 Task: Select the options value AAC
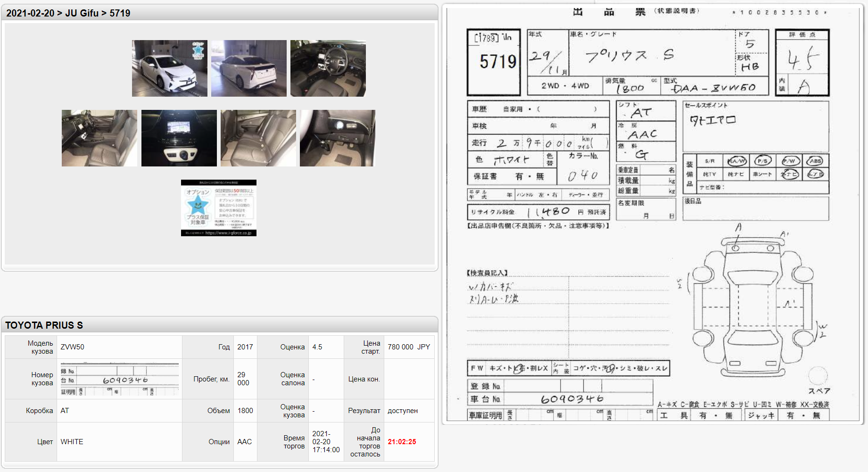pos(244,442)
